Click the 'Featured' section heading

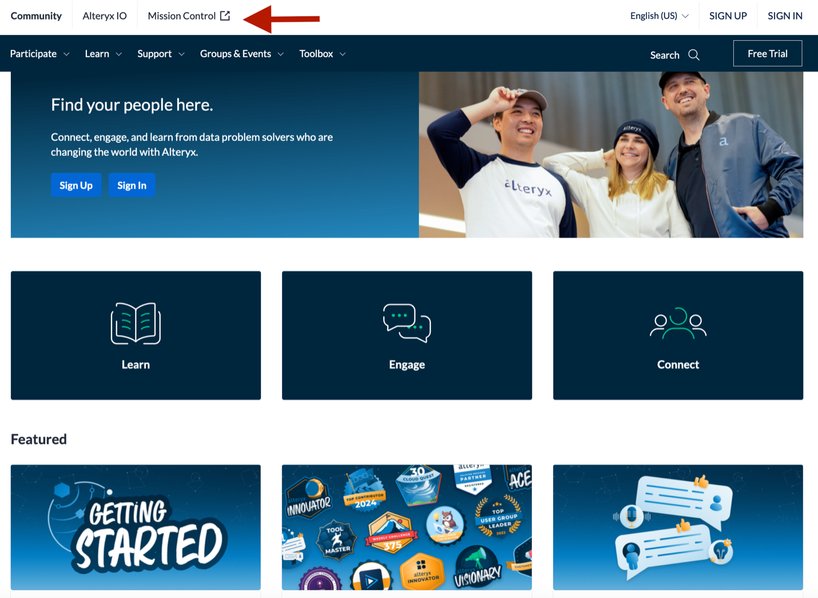pyautogui.click(x=39, y=439)
